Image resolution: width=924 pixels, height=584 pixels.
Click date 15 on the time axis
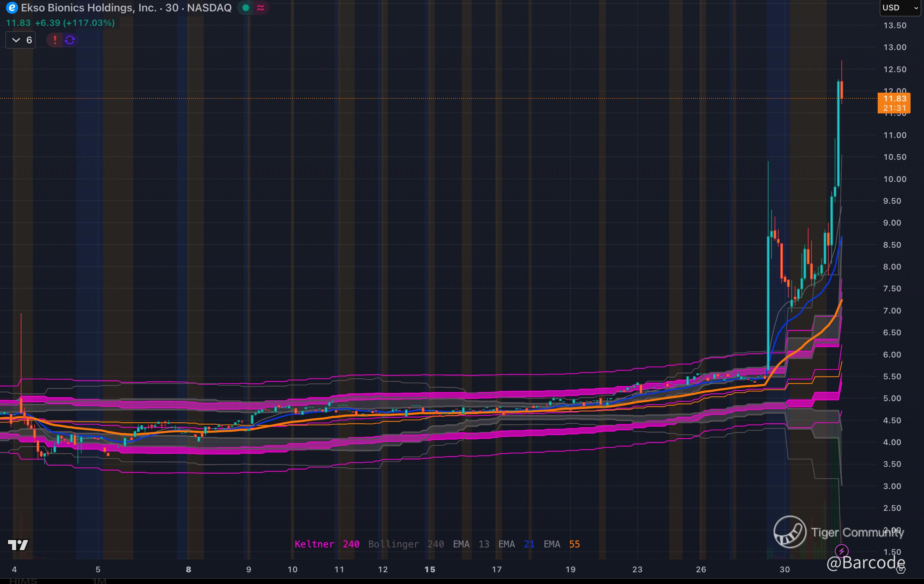pos(430,570)
